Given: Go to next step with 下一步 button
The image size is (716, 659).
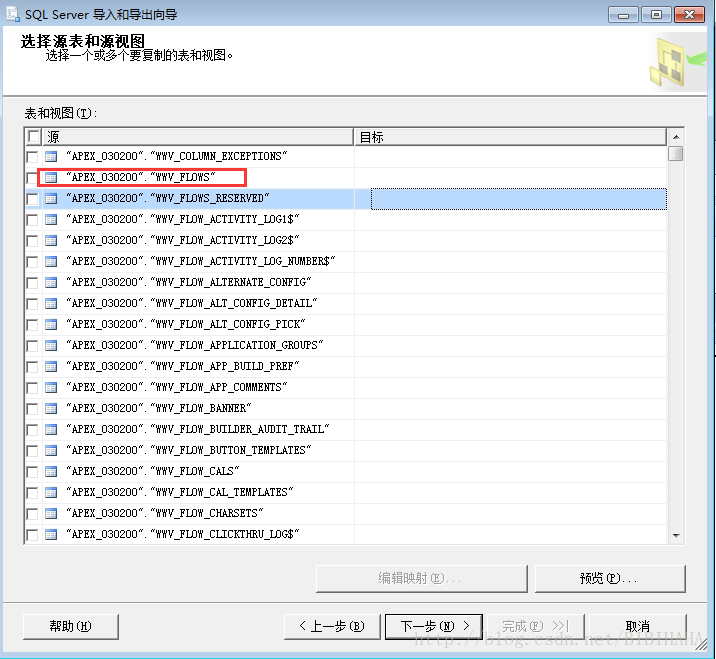Looking at the screenshot, I should (434, 627).
